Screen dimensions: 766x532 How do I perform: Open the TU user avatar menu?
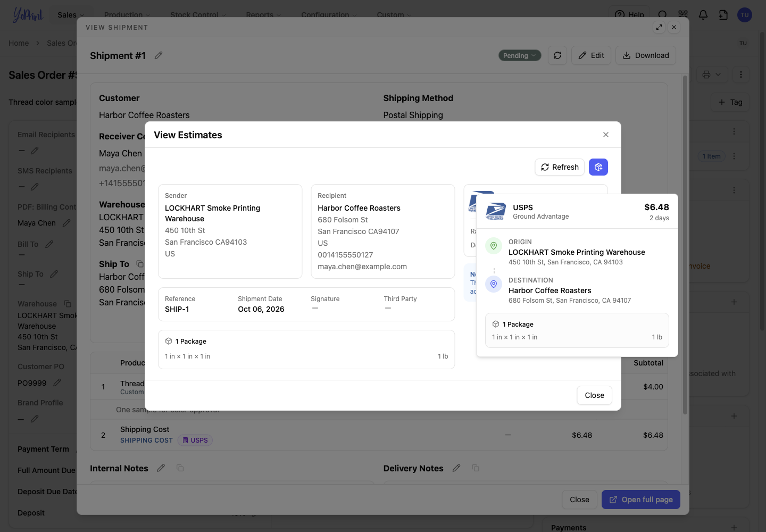[745, 15]
